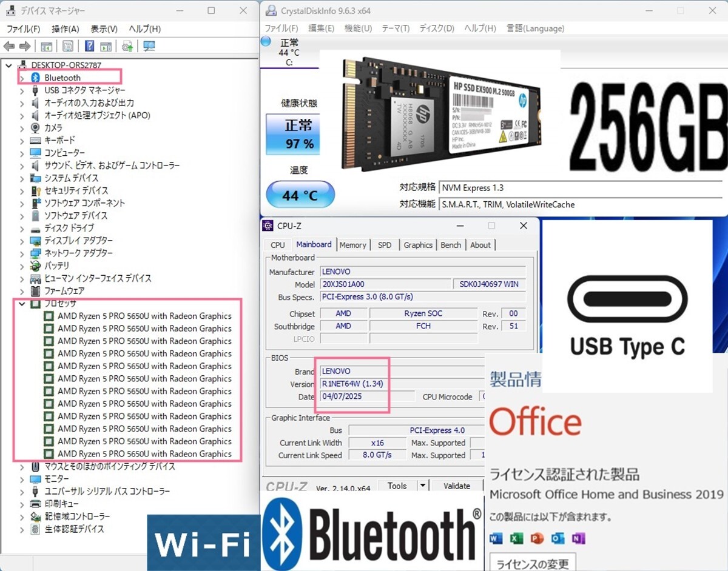This screenshot has height=571, width=728.
Task: Click the ネットワーク アダプター device icon
Action: click(36, 253)
